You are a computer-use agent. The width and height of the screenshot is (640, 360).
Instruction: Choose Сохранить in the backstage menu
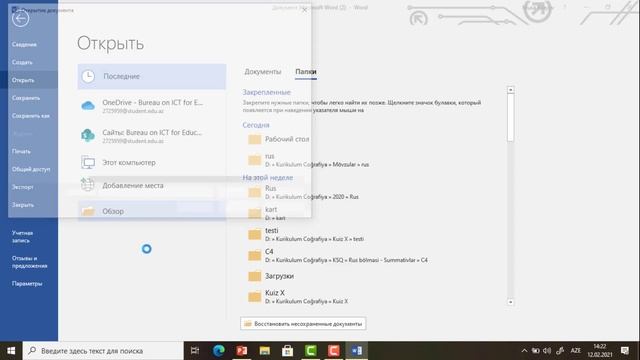26,98
